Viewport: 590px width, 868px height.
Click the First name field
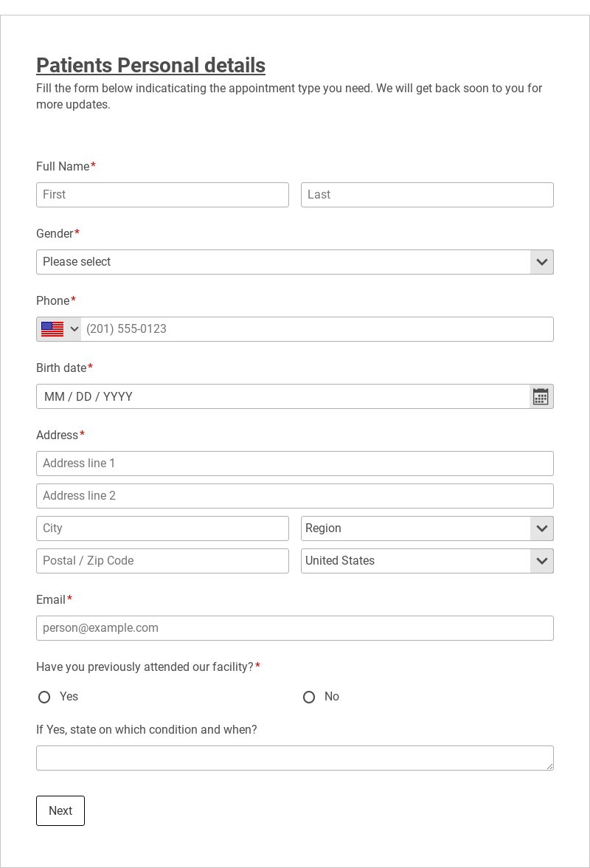tap(162, 195)
